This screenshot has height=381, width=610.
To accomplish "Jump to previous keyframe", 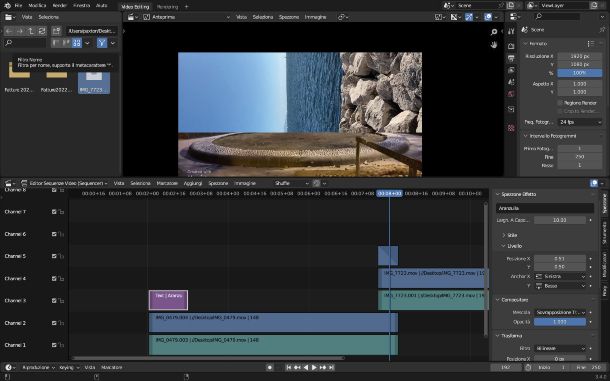I will [297, 367].
